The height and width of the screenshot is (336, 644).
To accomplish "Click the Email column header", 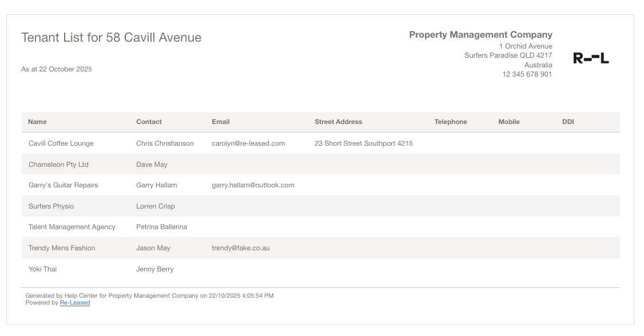I will [x=220, y=122].
